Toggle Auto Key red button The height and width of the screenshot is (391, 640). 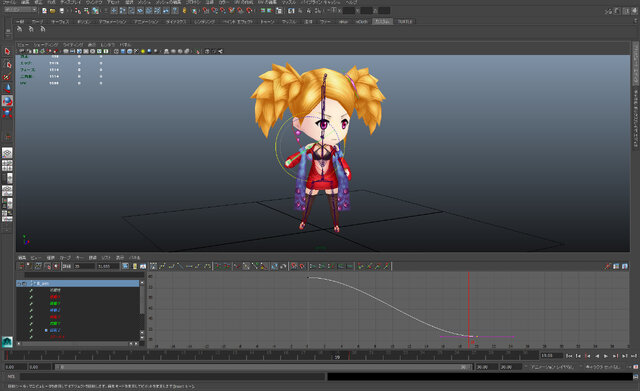636,367
